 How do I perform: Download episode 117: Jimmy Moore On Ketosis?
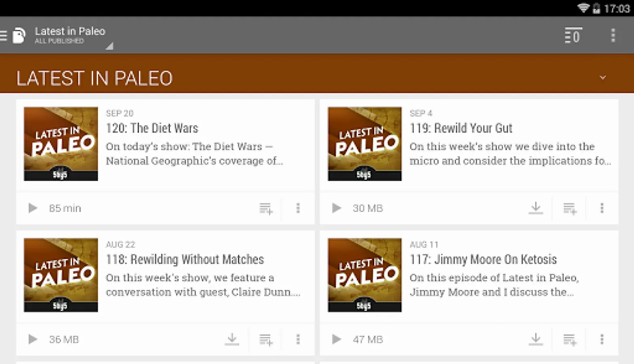(536, 339)
